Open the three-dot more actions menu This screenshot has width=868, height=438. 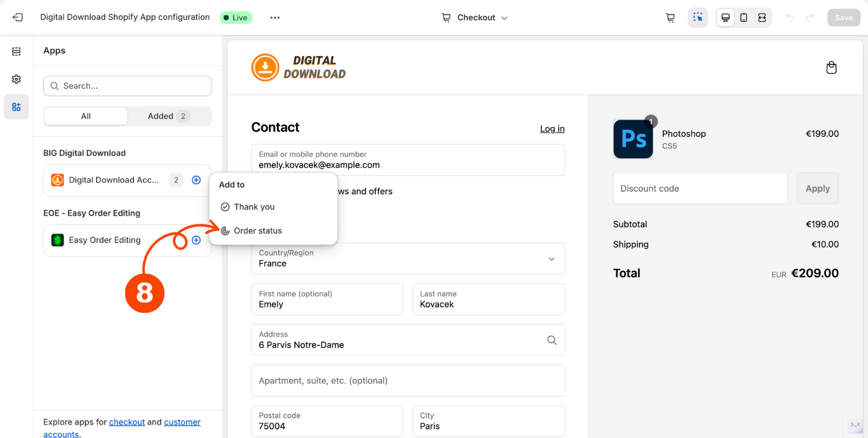tap(275, 18)
